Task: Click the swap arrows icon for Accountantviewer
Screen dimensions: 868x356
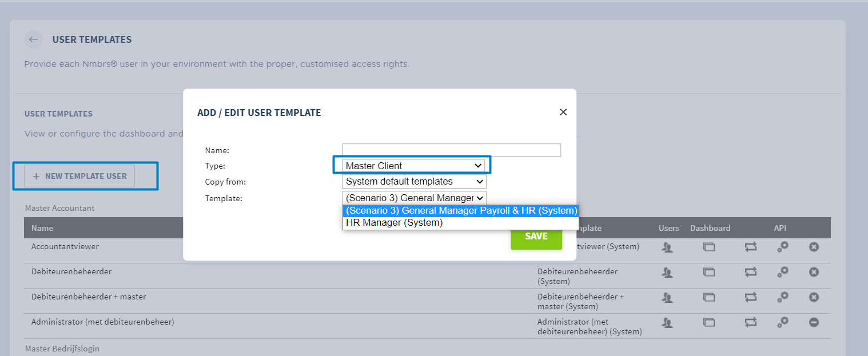Action: point(751,247)
